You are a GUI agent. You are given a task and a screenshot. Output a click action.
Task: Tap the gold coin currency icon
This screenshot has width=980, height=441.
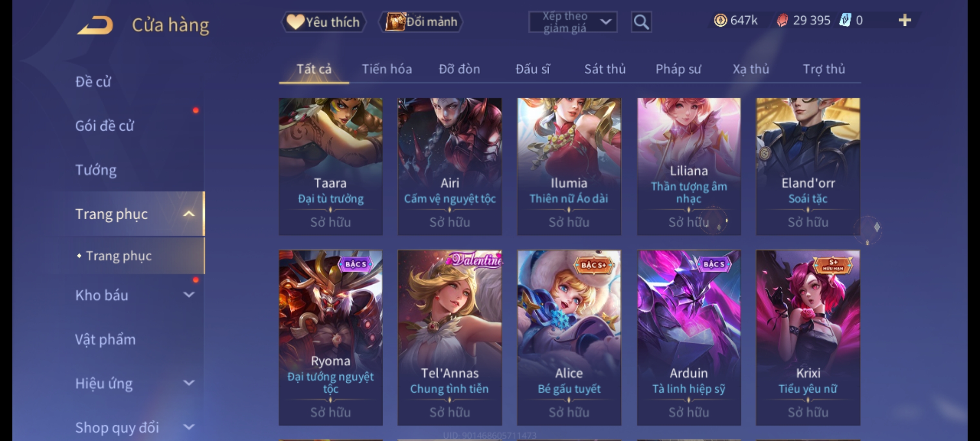[720, 20]
